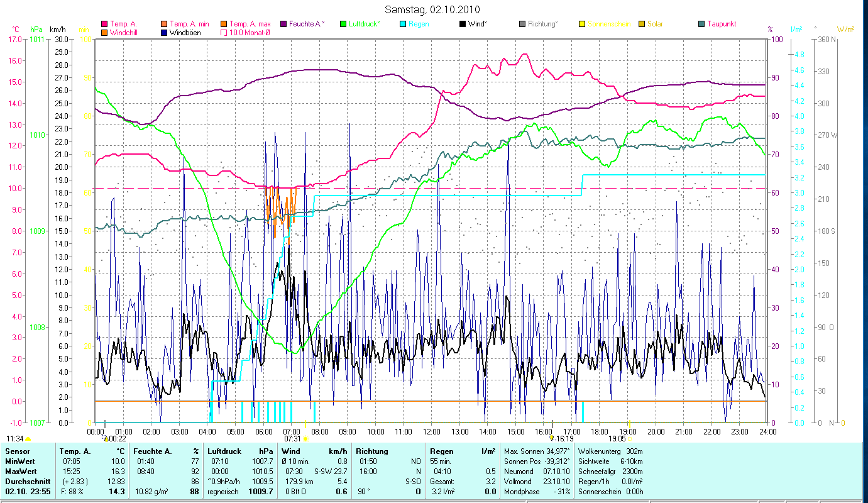Click the 'Wind*' legend label
Screen dimensions: 868x503
478,24
